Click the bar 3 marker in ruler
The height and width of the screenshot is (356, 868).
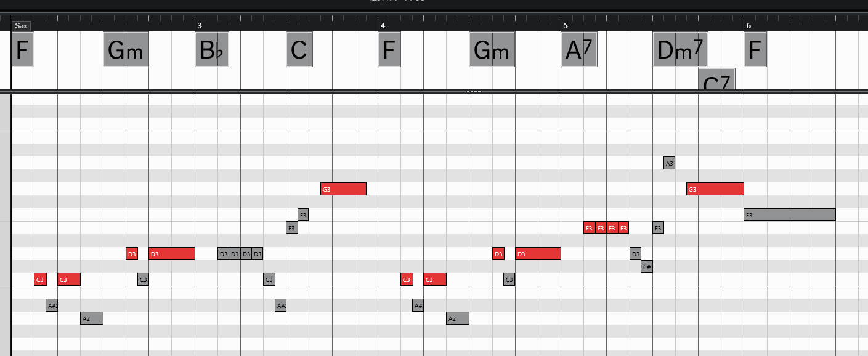(199, 25)
